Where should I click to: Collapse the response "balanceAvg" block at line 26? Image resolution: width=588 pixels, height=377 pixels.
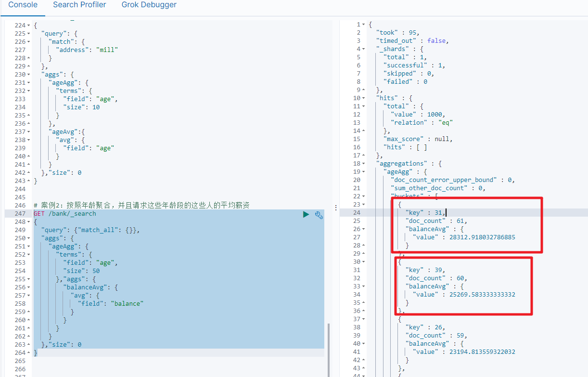coord(363,229)
